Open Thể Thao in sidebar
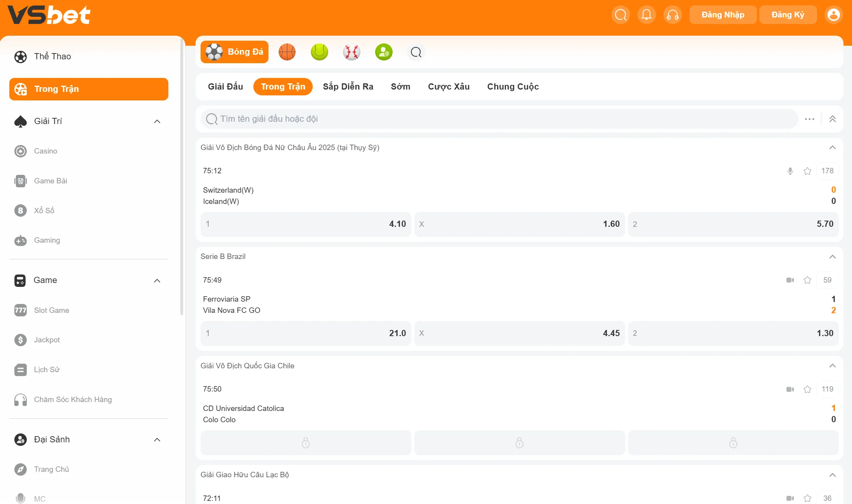Image resolution: width=852 pixels, height=504 pixels. pos(89,57)
